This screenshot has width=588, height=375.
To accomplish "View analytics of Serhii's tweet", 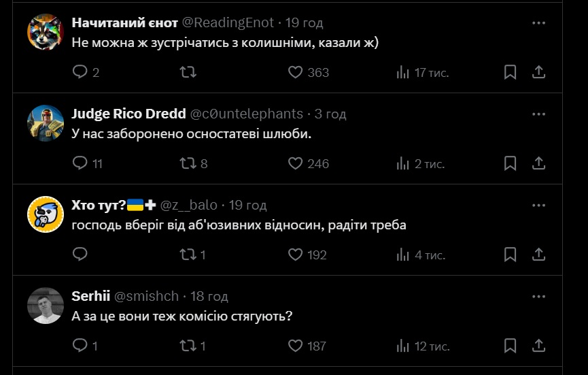I will click(x=402, y=346).
